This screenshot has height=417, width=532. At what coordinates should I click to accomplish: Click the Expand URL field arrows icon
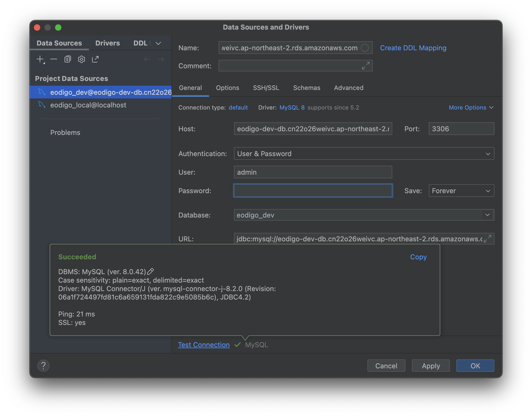(488, 239)
